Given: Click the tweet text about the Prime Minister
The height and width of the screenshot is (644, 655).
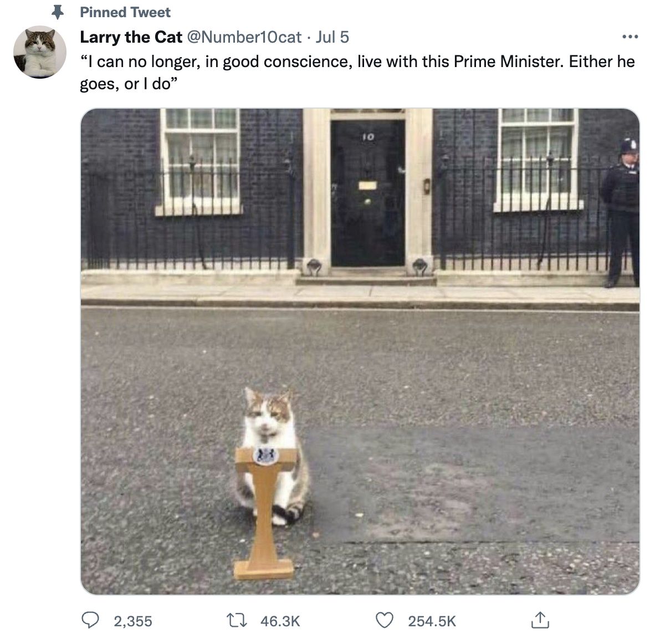Looking at the screenshot, I should click(357, 73).
